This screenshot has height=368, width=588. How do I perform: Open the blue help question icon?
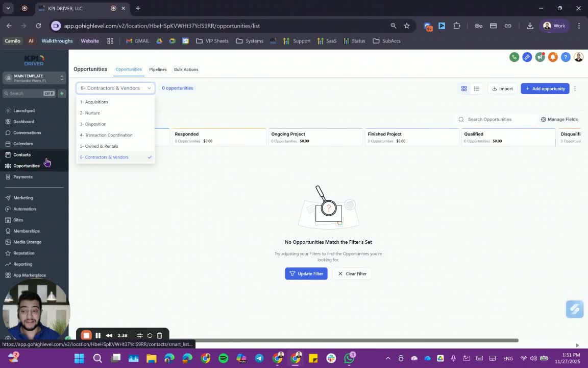click(566, 57)
